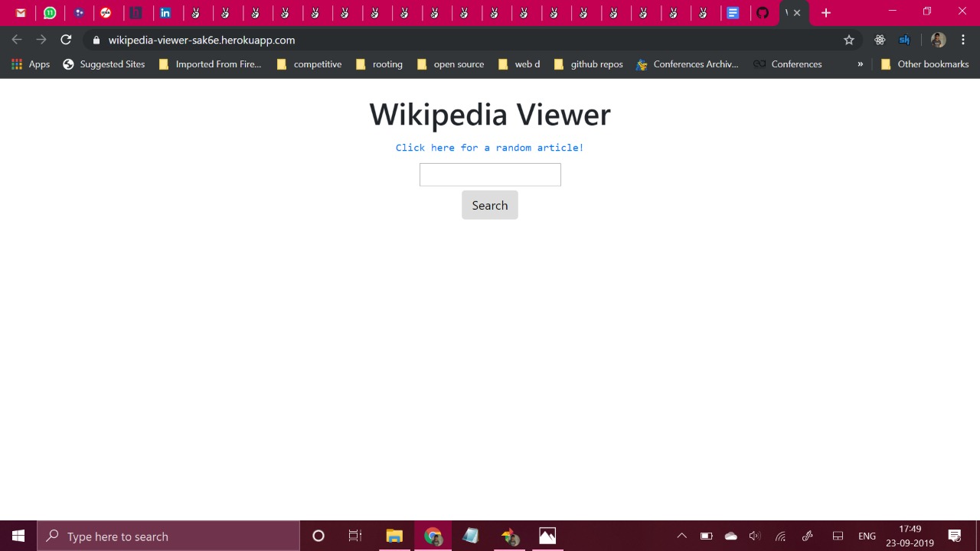Open Wi-Fi network tray icon
The width and height of the screenshot is (980, 551).
pos(781,536)
